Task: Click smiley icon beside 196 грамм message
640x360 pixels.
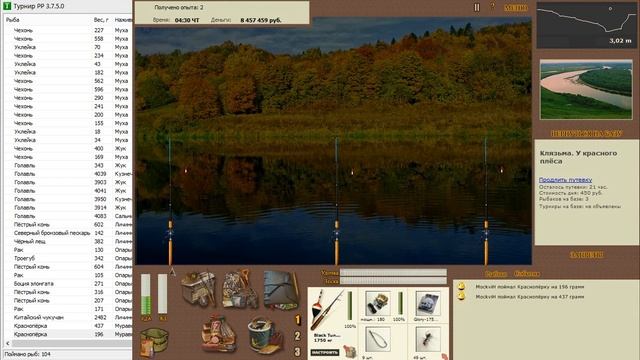Action: coord(461,287)
